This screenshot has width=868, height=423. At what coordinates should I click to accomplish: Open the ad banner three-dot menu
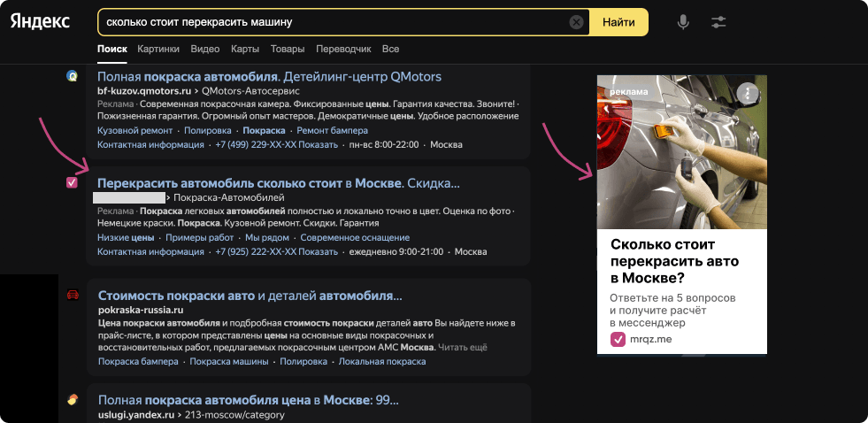coord(748,94)
